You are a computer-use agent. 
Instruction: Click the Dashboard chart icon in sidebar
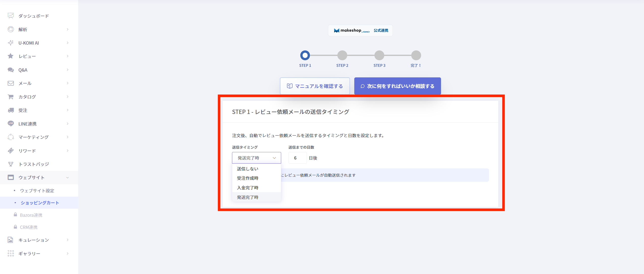[x=11, y=16]
